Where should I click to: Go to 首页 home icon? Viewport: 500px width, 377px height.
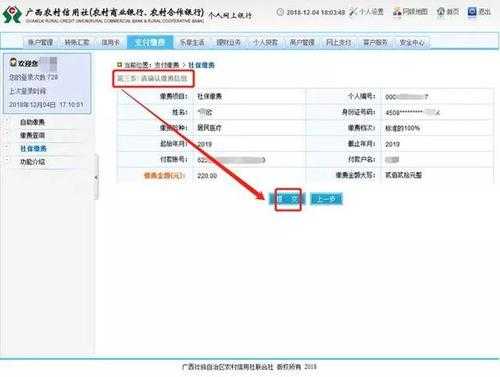pyautogui.click(x=441, y=12)
